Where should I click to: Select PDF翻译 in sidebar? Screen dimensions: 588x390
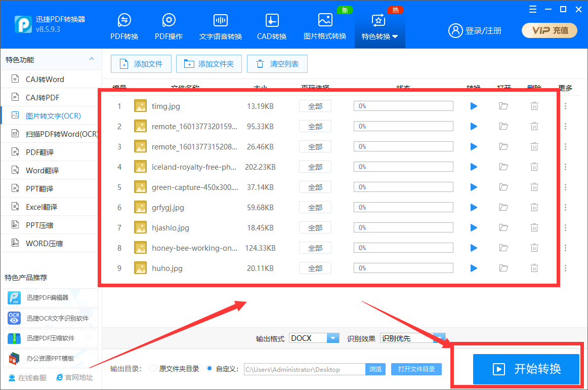[51, 152]
